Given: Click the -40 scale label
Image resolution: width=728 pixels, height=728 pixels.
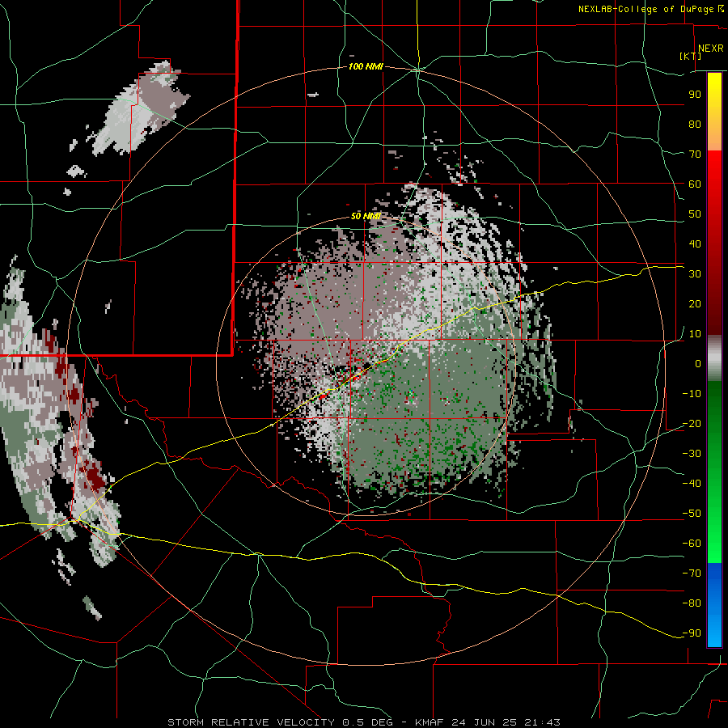Looking at the screenshot, I should coord(692,484).
